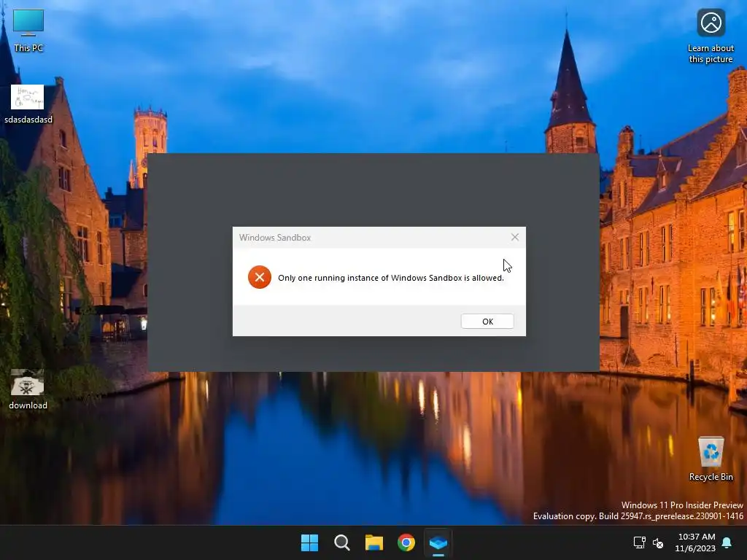Screen dimensions: 747x560
Task: Open the notifications bell icon
Action: click(727, 542)
